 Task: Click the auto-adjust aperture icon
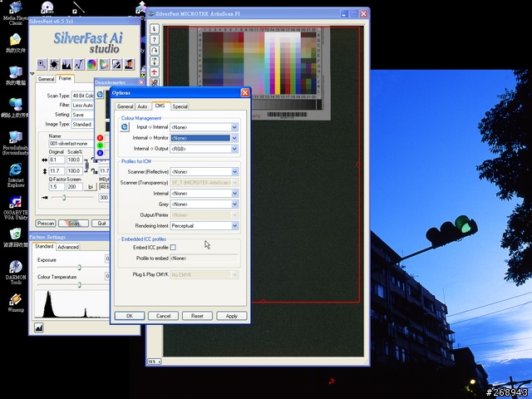click(x=54, y=64)
